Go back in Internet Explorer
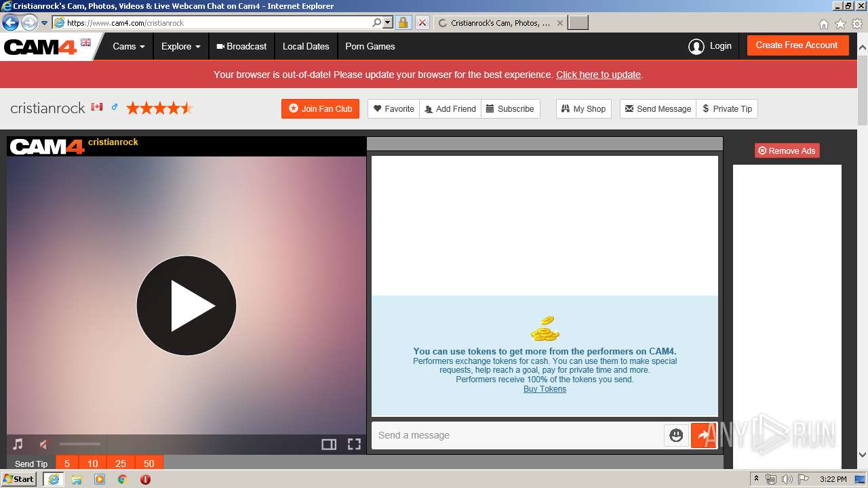 coord(10,22)
